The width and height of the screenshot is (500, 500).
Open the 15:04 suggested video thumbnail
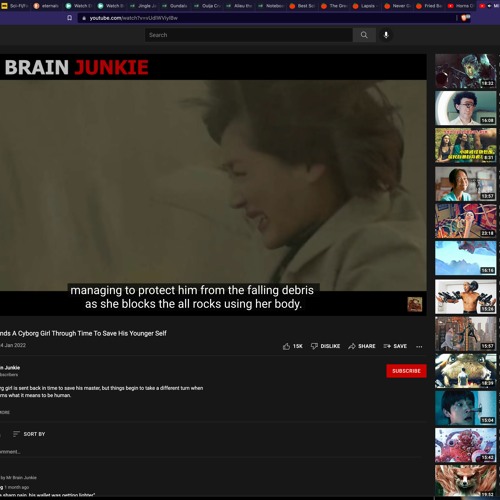[465, 408]
